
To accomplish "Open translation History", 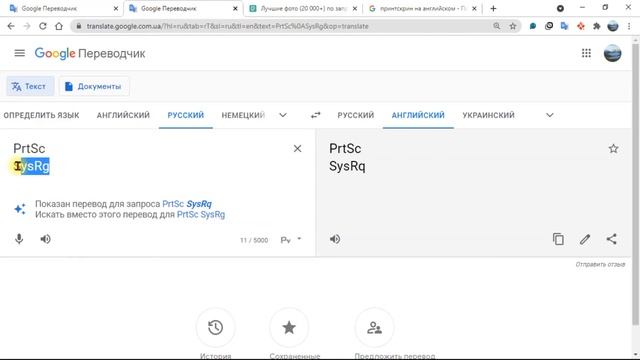I will (216, 327).
